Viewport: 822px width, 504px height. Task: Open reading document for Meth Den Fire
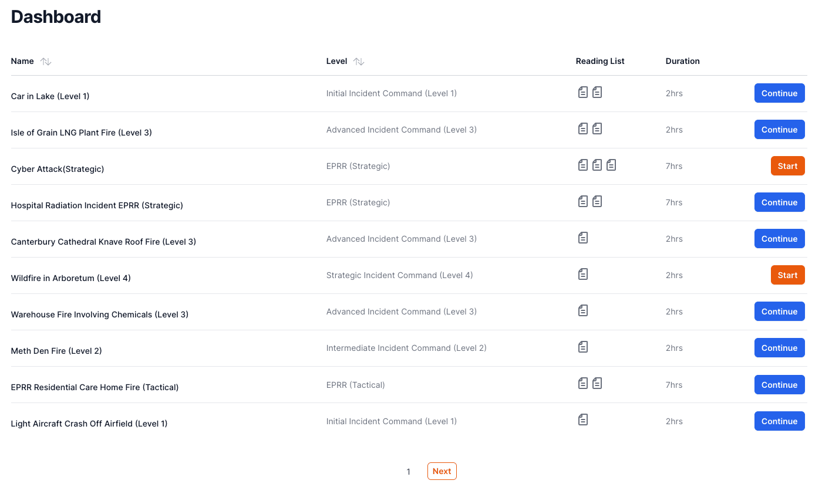click(x=583, y=347)
